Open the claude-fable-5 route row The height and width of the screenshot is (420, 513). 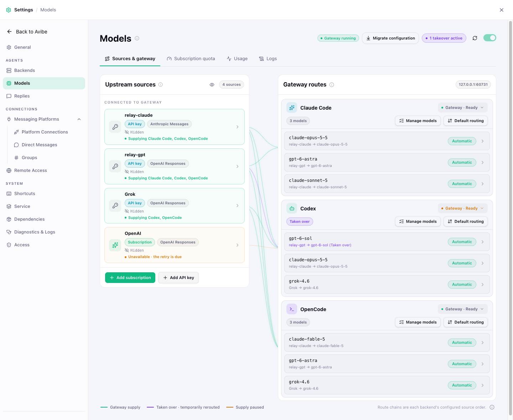pyautogui.click(x=387, y=342)
